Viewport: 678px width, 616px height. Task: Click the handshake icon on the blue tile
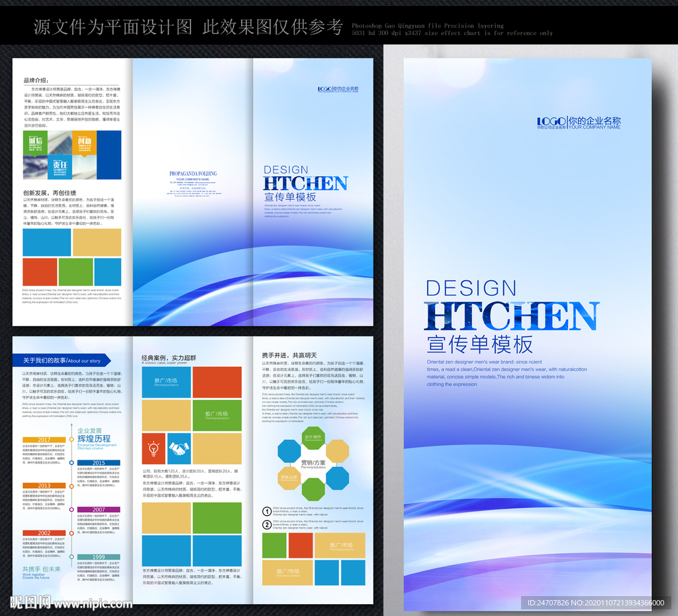point(179,448)
